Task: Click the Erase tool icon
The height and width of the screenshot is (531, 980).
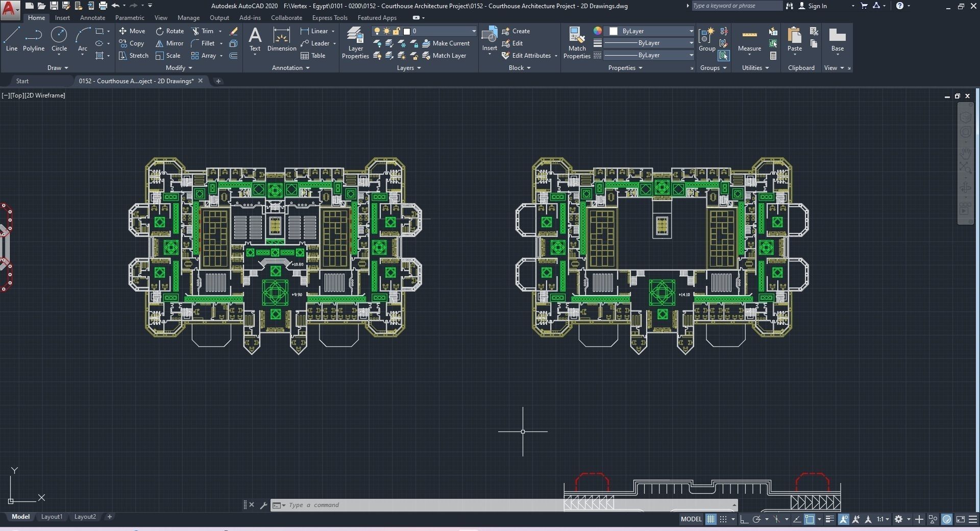Action: [233, 31]
